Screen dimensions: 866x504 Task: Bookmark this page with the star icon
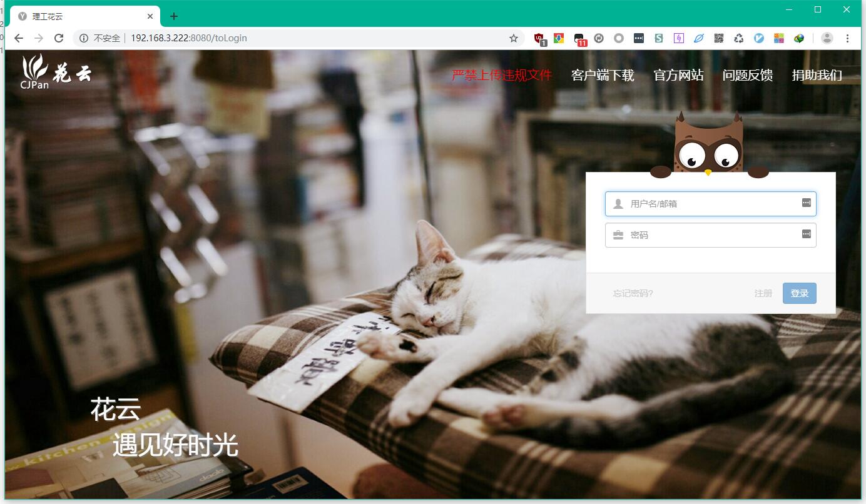click(514, 38)
